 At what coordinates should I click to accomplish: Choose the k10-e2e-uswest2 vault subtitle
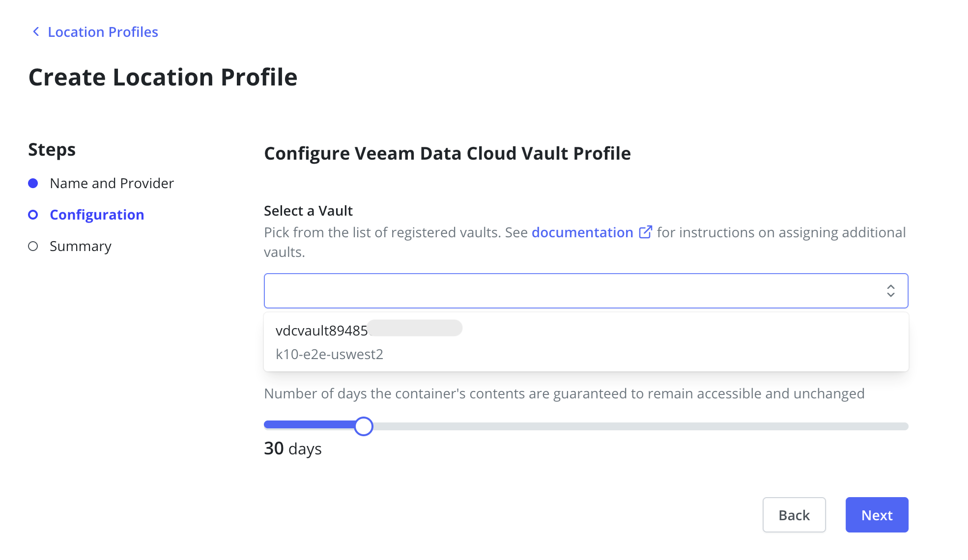coord(329,354)
